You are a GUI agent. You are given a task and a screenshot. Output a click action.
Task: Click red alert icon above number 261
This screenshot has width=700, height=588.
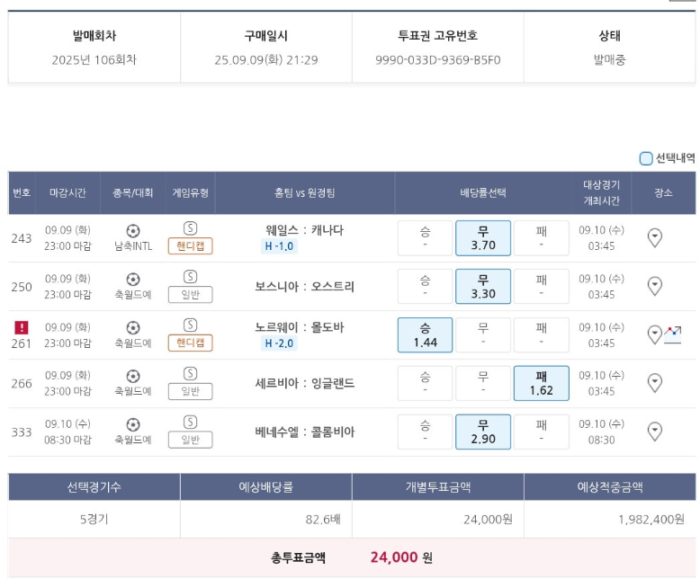(x=22, y=327)
